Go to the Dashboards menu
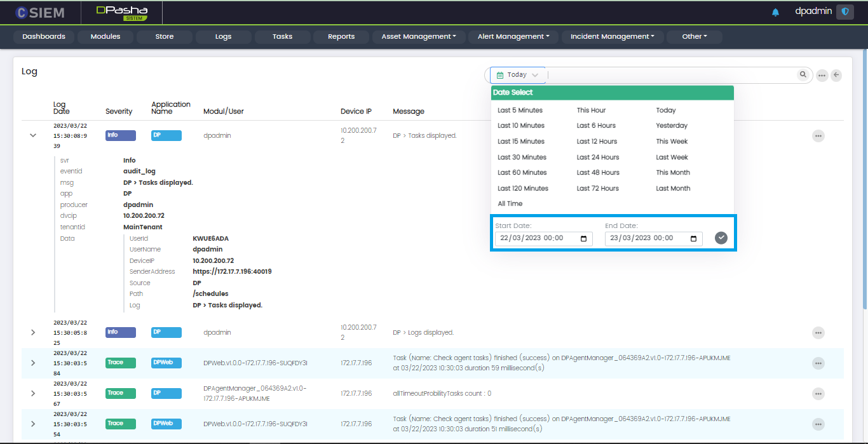 [x=44, y=37]
